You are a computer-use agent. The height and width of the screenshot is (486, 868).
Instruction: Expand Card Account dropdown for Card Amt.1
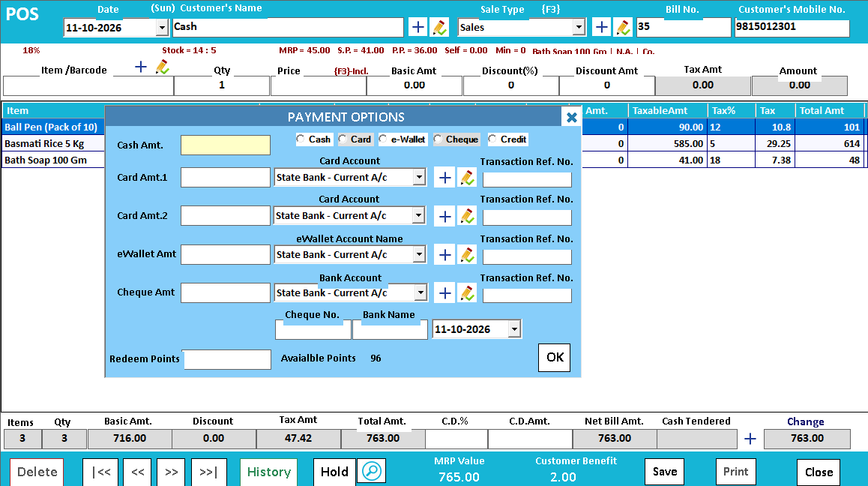coord(419,177)
